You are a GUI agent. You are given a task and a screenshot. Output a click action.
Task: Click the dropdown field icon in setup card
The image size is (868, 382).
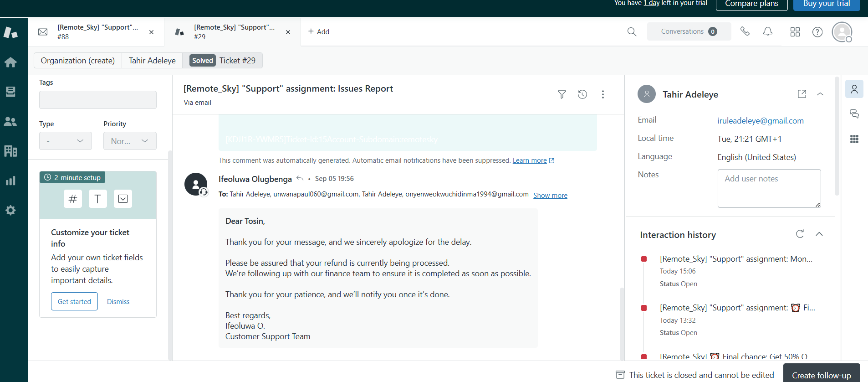tap(123, 199)
